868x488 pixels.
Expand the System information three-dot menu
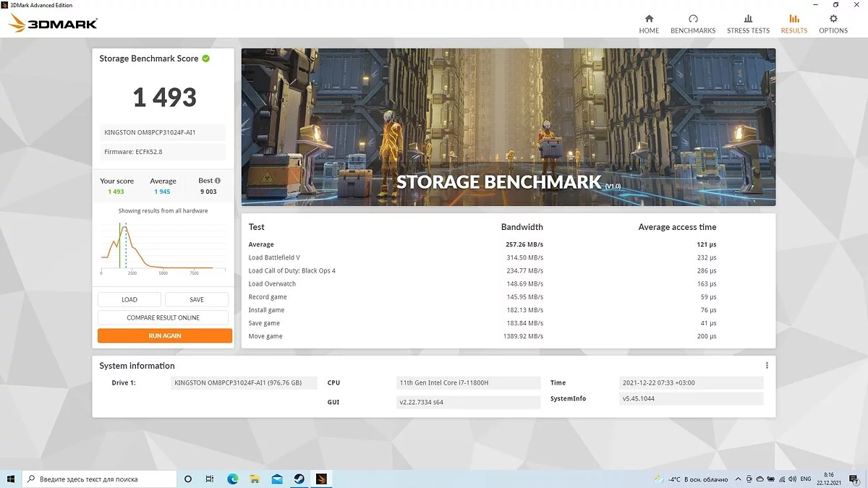click(767, 366)
